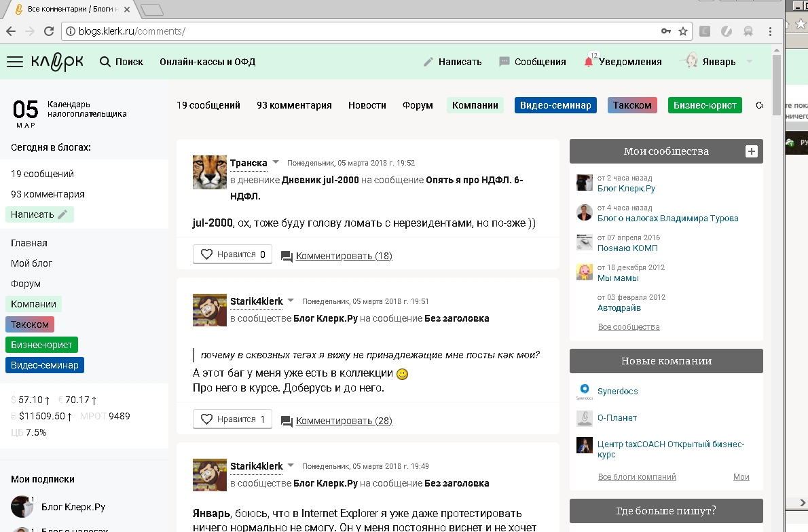Click the saved password key icon
This screenshot has width=808, height=532.
pos(666,31)
